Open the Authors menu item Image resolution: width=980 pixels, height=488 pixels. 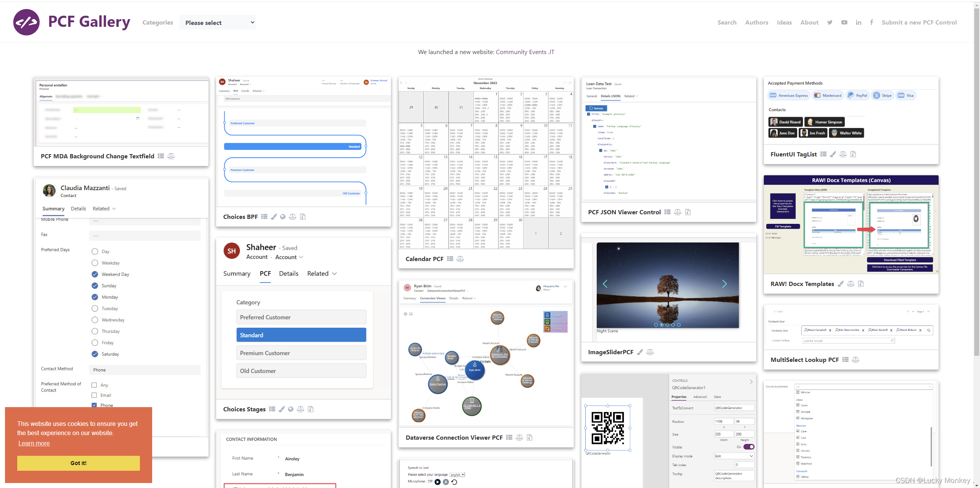757,23
